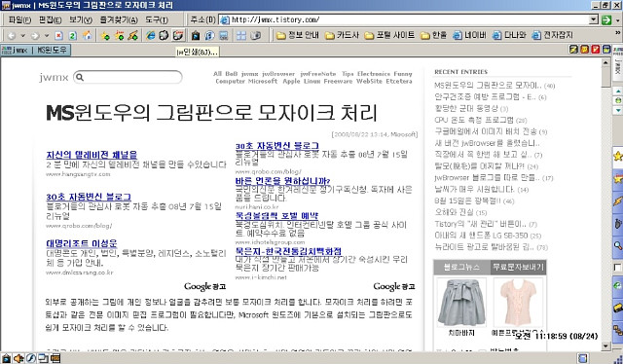The height and width of the screenshot is (364, 623).
Task: Click the blue monitor screen toolbar icon
Action: [x=224, y=35]
